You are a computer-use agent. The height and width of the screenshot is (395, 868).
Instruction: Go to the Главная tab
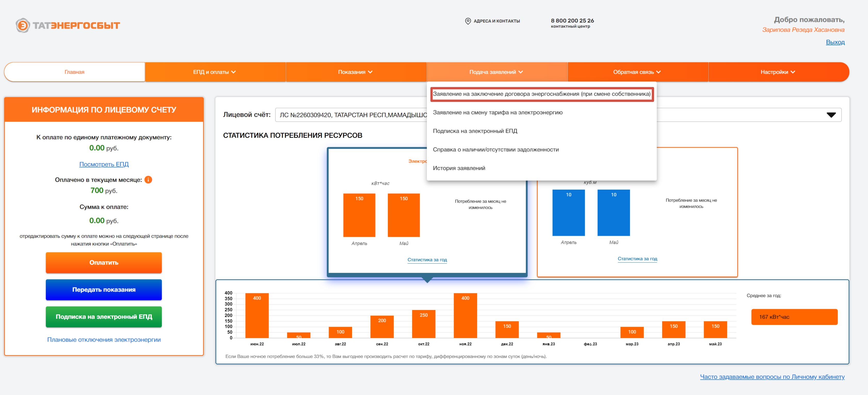pos(75,72)
